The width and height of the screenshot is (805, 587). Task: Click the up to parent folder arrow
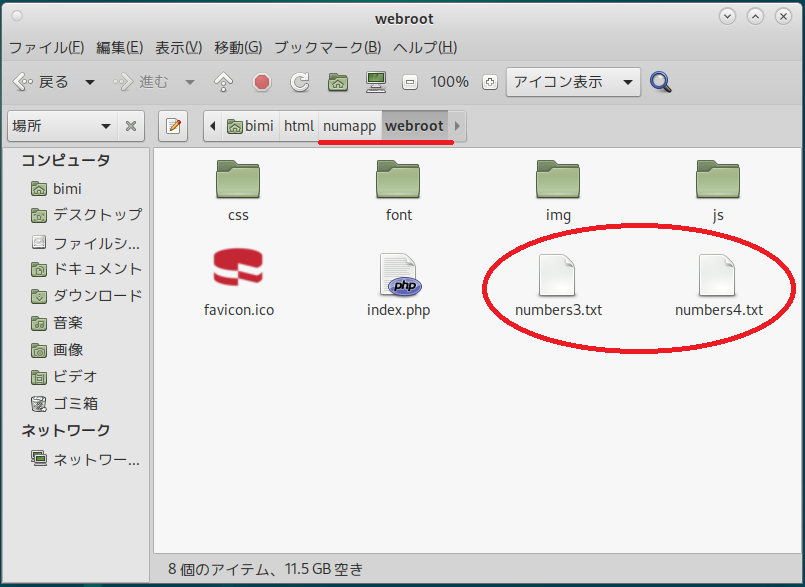coord(224,82)
